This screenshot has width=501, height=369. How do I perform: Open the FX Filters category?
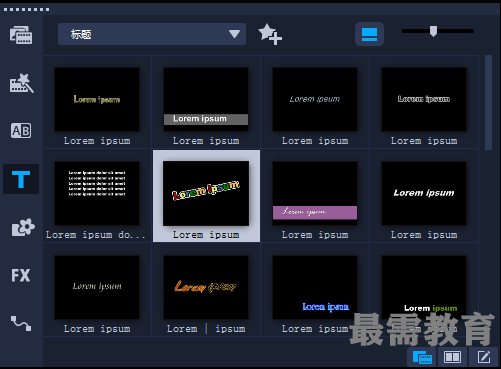pyautogui.click(x=21, y=275)
